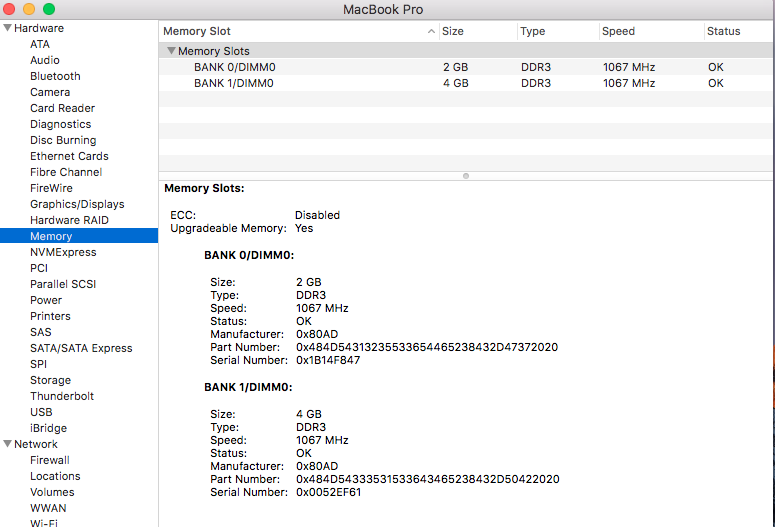Select Graphics/Displays entry
The image size is (775, 527).
pos(77,204)
